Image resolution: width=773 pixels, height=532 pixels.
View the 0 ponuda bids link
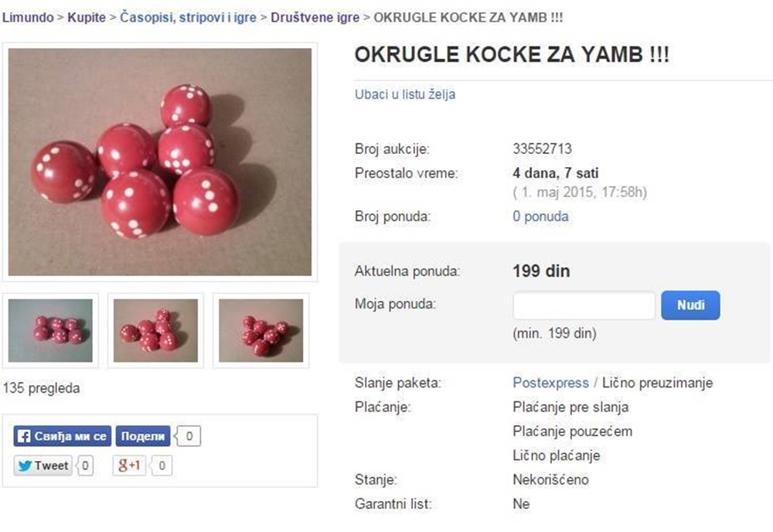coord(540,217)
